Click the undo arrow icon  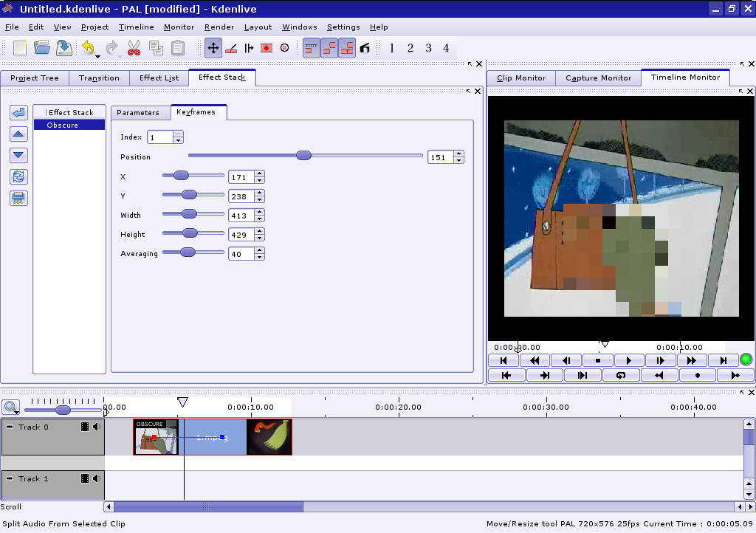(x=88, y=48)
